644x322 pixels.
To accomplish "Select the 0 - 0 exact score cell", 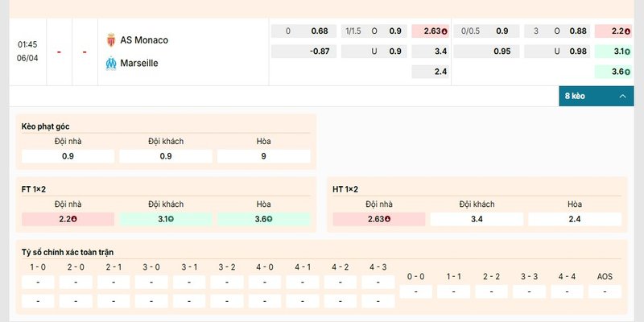I will (x=415, y=291).
